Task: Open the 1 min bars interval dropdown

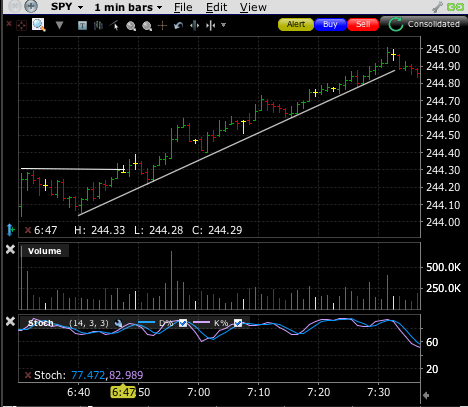Action: (128, 7)
